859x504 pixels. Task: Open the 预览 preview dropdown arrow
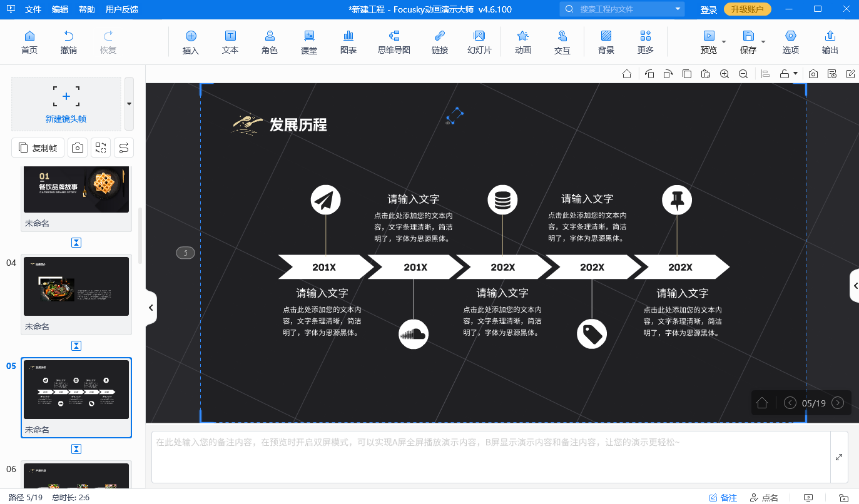pyautogui.click(x=724, y=42)
